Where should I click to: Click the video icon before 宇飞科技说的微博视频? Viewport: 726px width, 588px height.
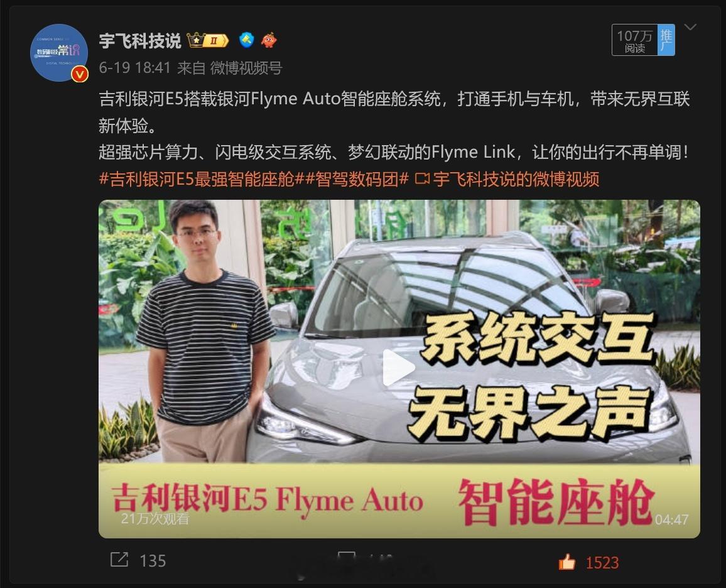(x=422, y=178)
